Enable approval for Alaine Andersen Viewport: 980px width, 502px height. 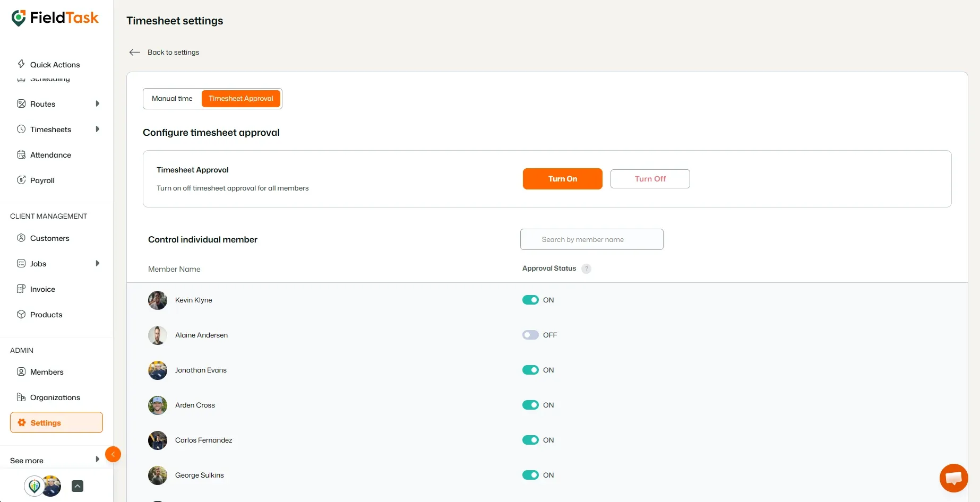coord(530,335)
